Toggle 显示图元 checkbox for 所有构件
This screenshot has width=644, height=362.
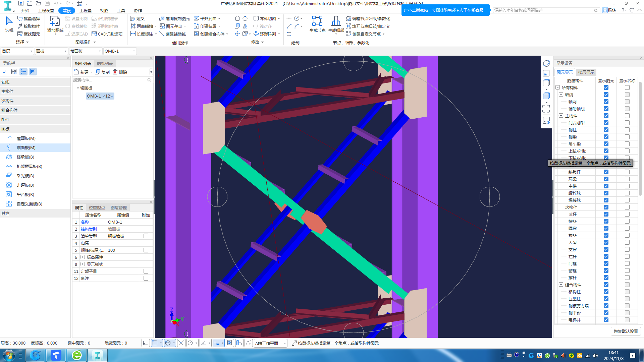(x=606, y=87)
